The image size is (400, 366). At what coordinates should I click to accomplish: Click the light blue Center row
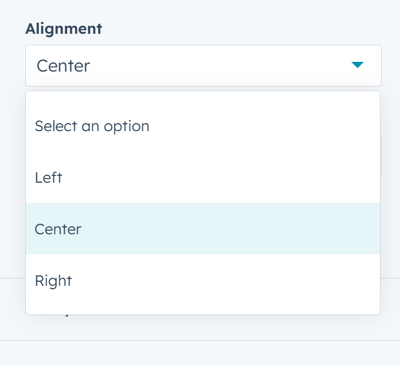coord(203,229)
